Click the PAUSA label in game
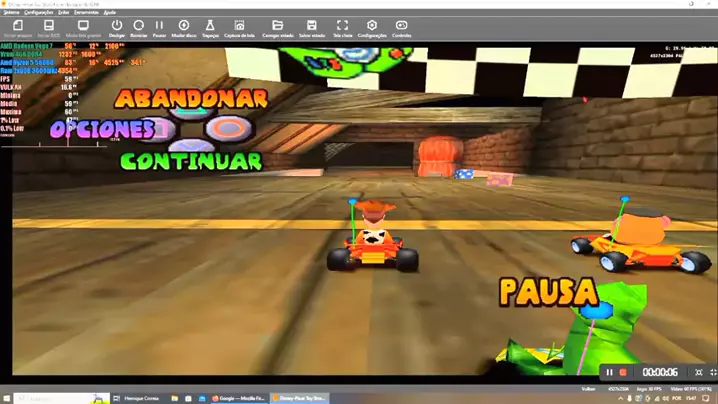 tap(549, 292)
